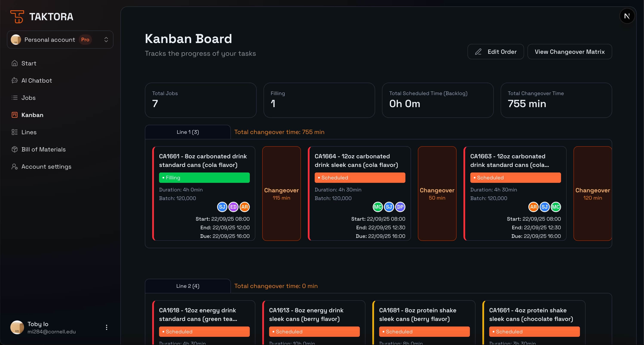Select the 115 min Changeover card

pyautogui.click(x=282, y=194)
